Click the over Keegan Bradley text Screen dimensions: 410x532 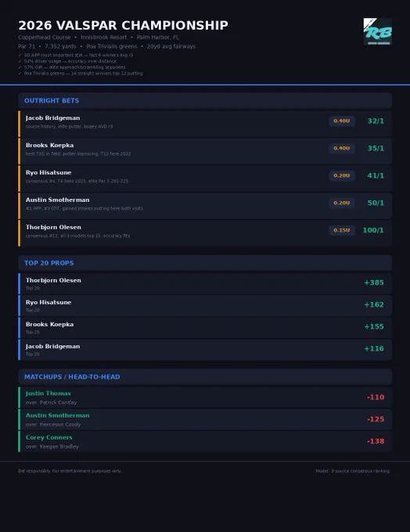[52, 447]
